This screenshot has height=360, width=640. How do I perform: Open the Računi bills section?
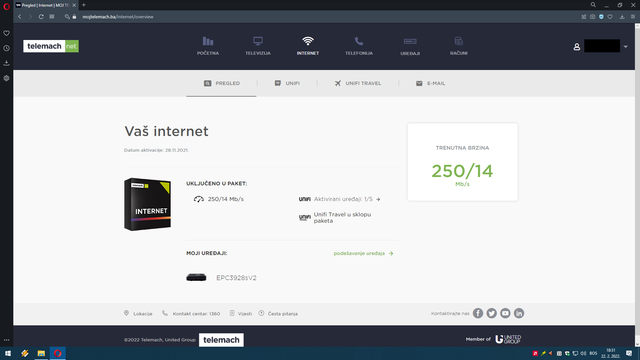pyautogui.click(x=459, y=46)
